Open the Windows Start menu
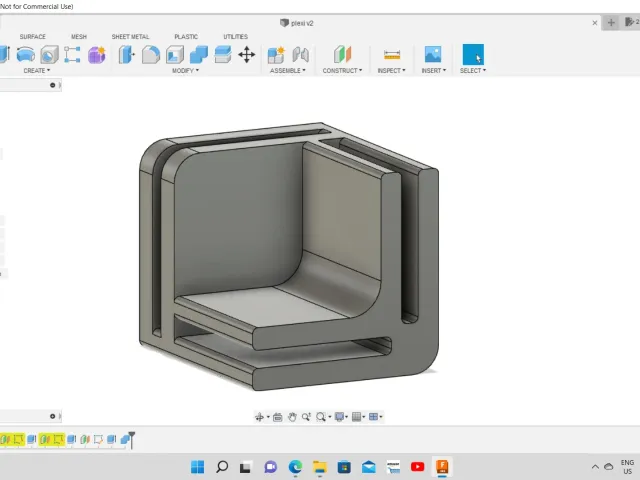Viewport: 640px width, 480px height. 198,467
